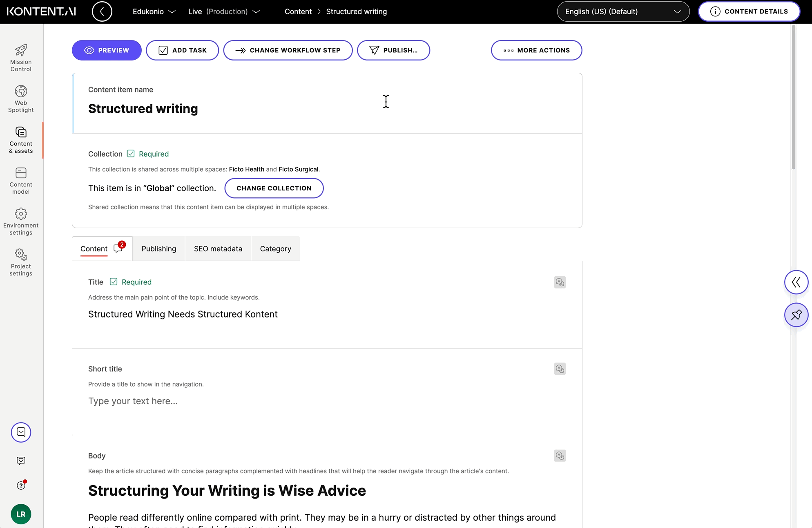The width and height of the screenshot is (812, 528).
Task: Open AI translation options for the Title element
Action: [x=560, y=282]
